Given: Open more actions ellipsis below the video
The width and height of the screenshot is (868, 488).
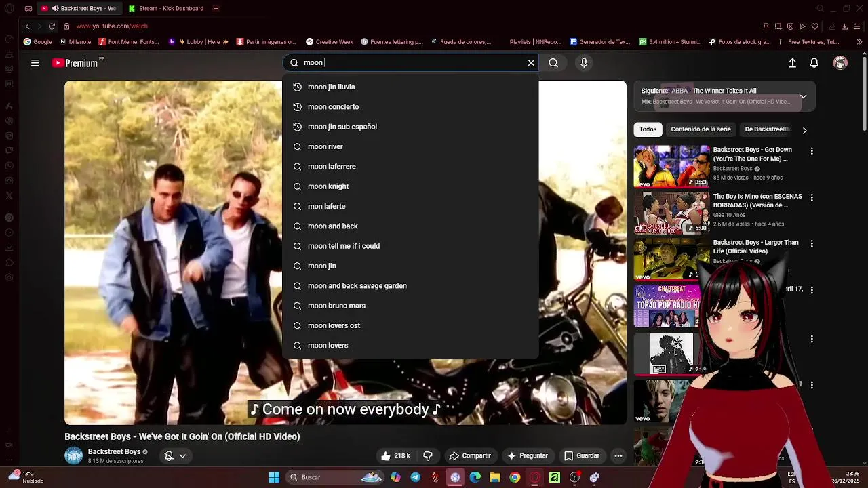Looking at the screenshot, I should click(x=618, y=455).
